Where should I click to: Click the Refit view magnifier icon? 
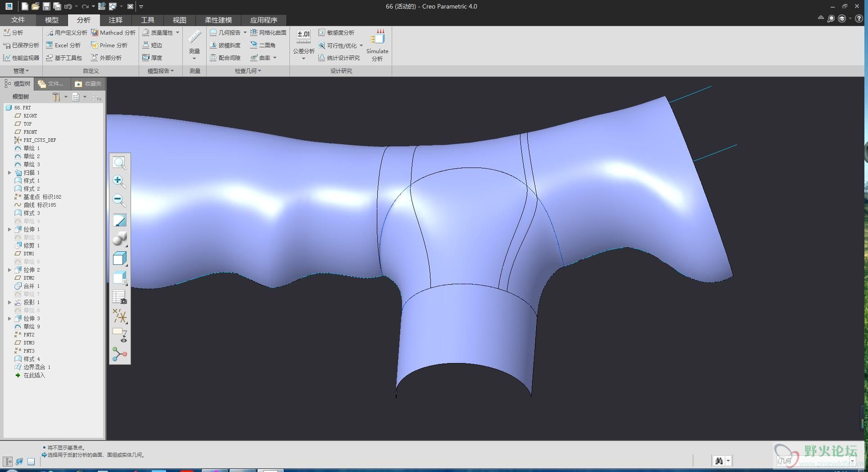point(119,163)
